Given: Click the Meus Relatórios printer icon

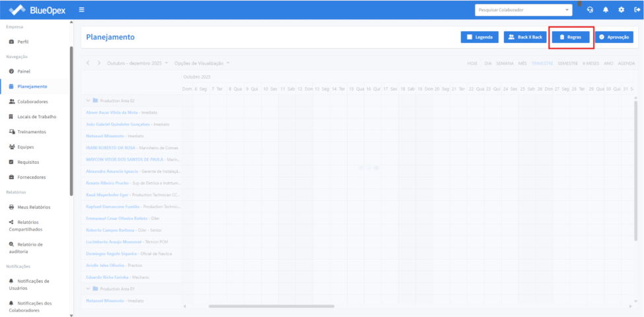Looking at the screenshot, I should (11, 207).
